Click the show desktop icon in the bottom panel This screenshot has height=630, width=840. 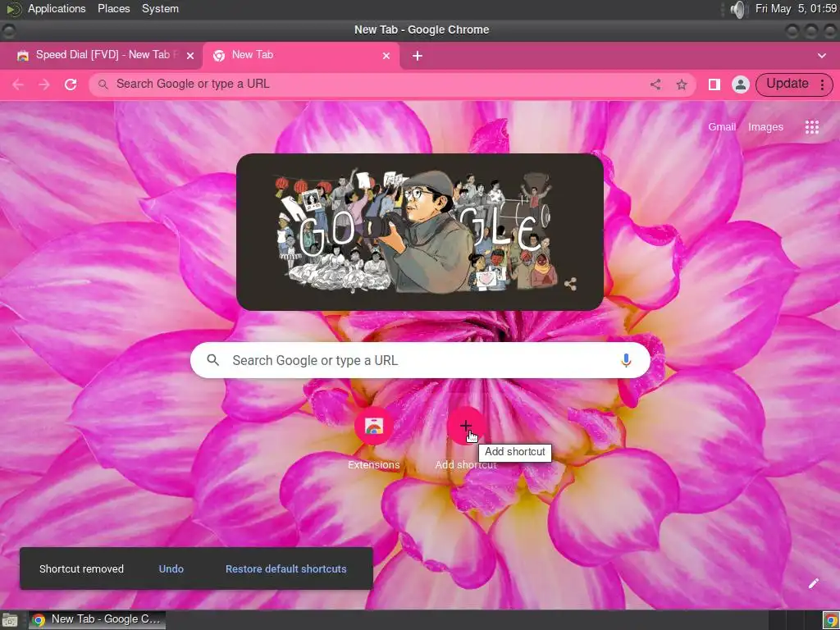(x=9, y=620)
